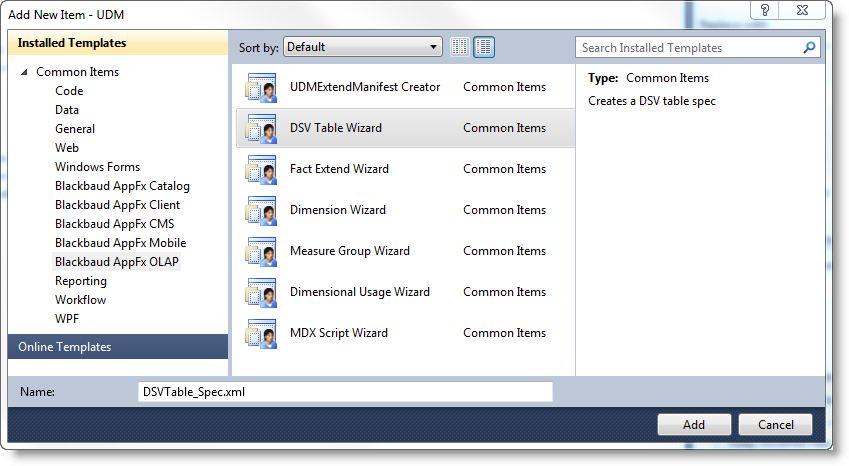This screenshot has height=466, width=849.
Task: Select Blackbaud AppFx Catalog category
Action: point(122,186)
